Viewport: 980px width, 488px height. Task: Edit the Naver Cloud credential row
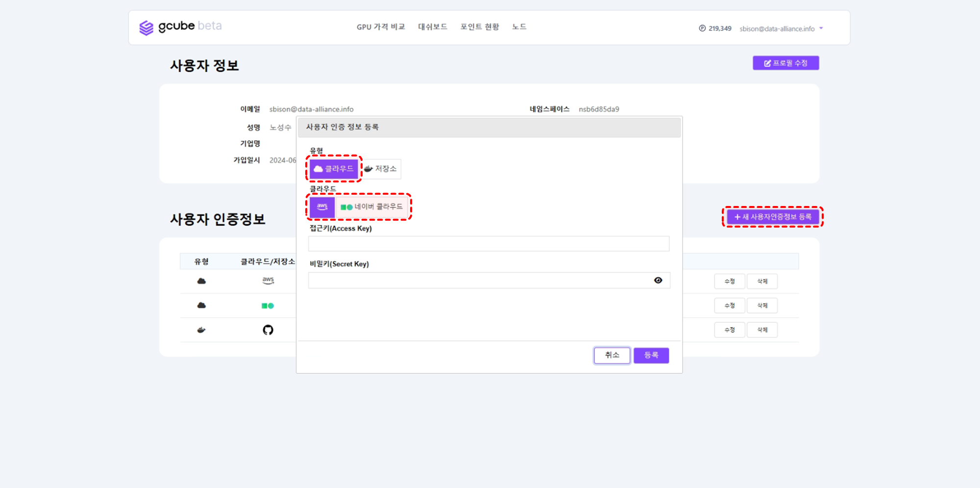pos(730,306)
